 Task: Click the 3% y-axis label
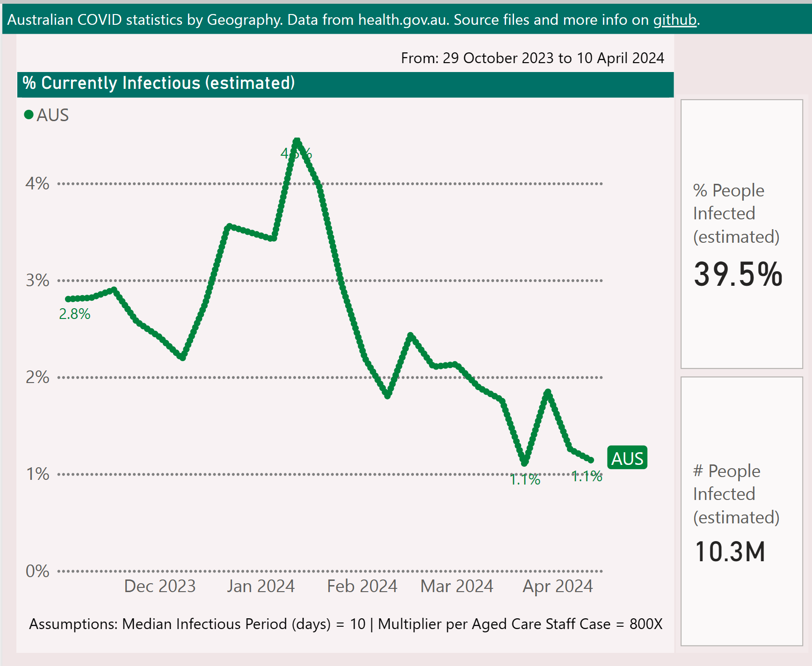37,280
